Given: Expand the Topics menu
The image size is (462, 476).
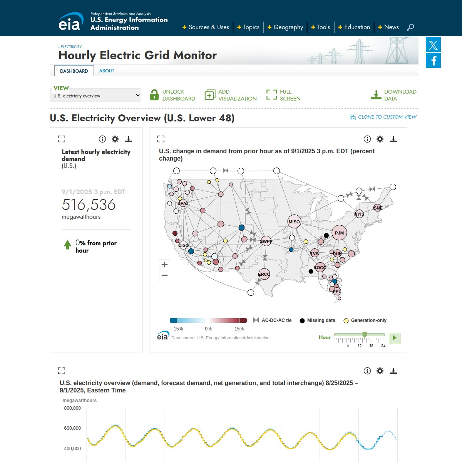Looking at the screenshot, I should tap(248, 27).
